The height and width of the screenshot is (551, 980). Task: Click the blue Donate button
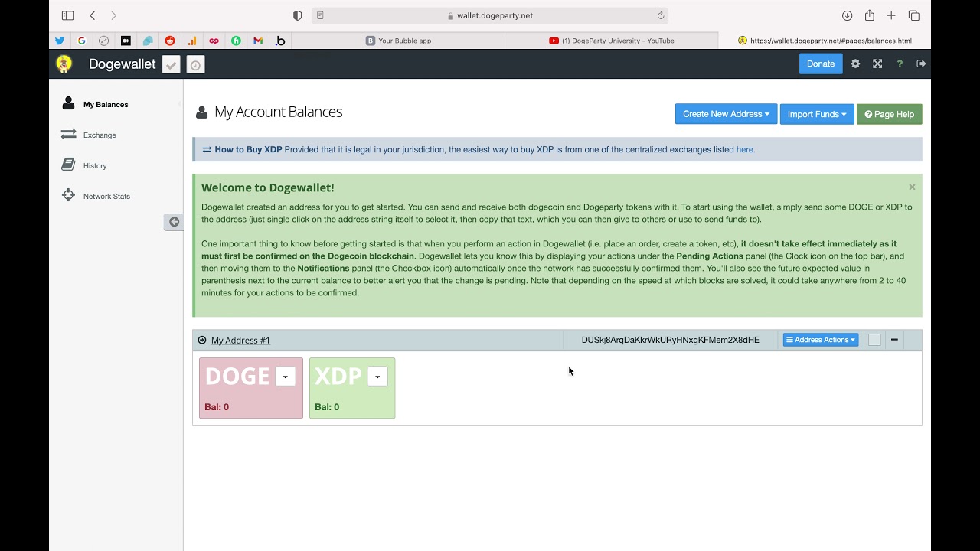[821, 64]
